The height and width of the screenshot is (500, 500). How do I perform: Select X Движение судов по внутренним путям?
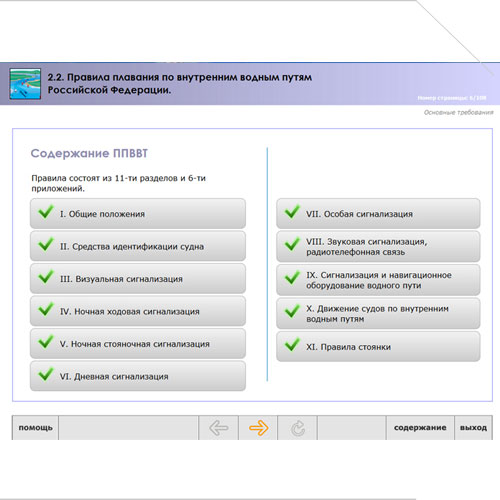pos(378,313)
